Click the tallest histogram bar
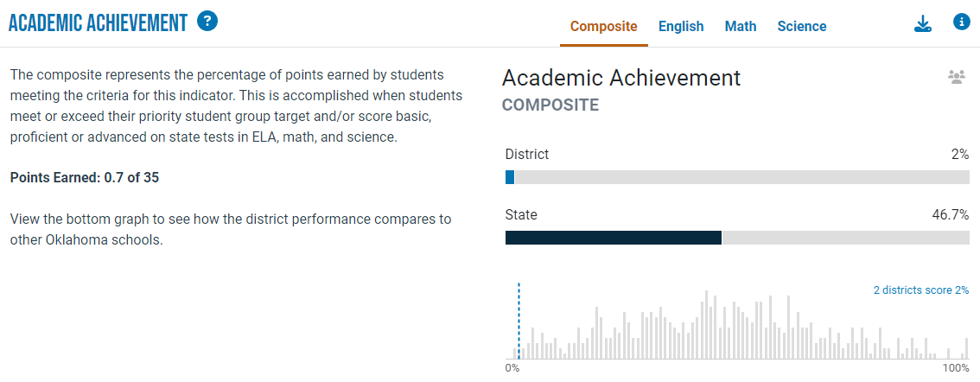This screenshot has width=980, height=382. click(706, 325)
